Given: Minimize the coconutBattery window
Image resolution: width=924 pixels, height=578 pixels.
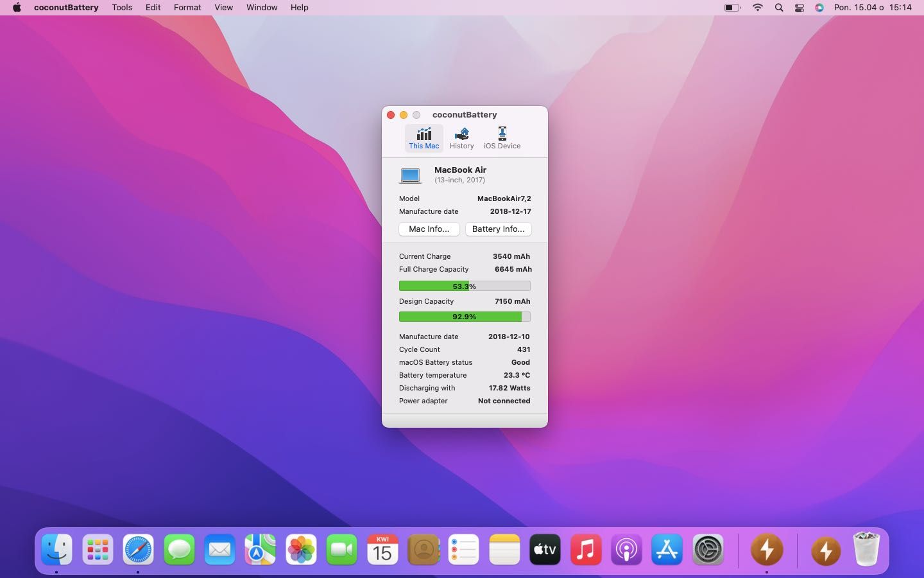Looking at the screenshot, I should point(404,115).
